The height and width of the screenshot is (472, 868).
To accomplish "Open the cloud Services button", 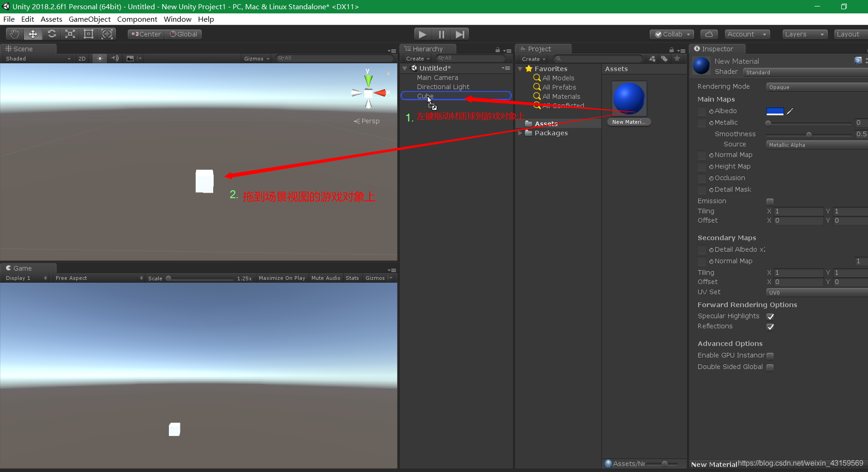I will pos(709,34).
